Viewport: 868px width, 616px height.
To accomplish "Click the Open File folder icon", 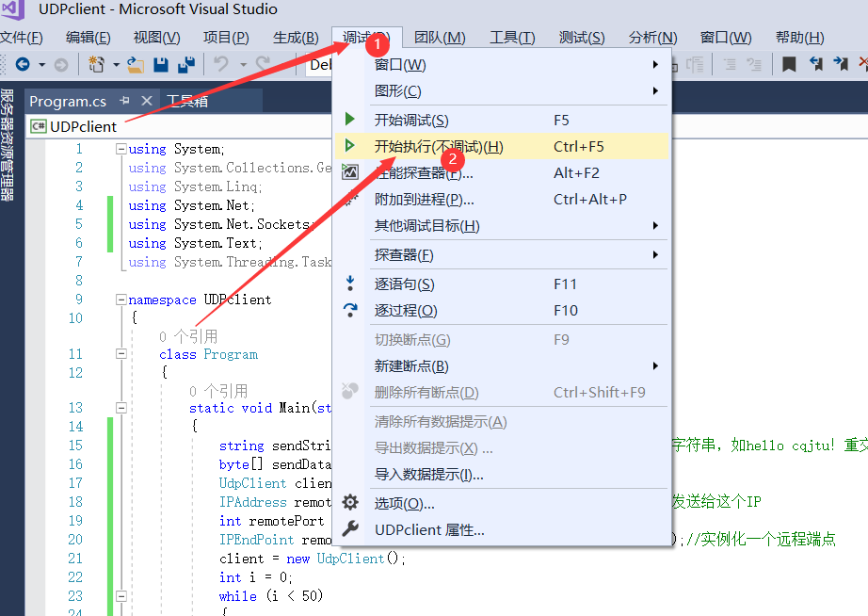I will pos(136,65).
